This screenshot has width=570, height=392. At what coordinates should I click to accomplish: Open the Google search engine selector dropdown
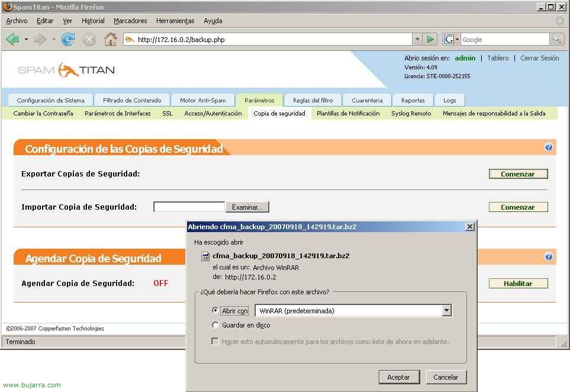[x=451, y=40]
